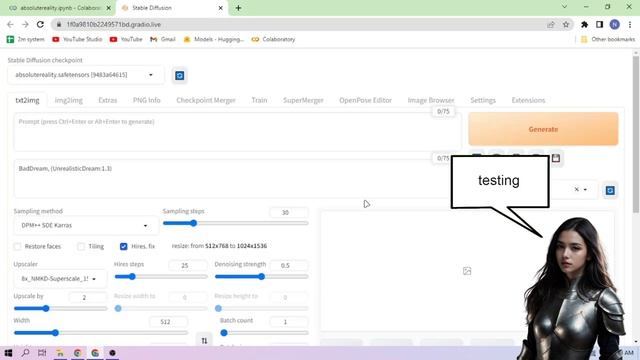
Task: Open Other bookmarks folder
Action: click(x=608, y=39)
